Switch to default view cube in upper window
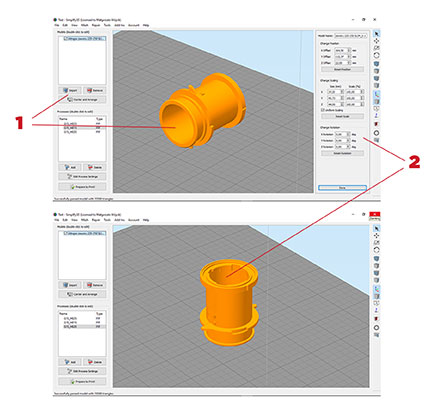The height and width of the screenshot is (411, 434). (x=376, y=64)
